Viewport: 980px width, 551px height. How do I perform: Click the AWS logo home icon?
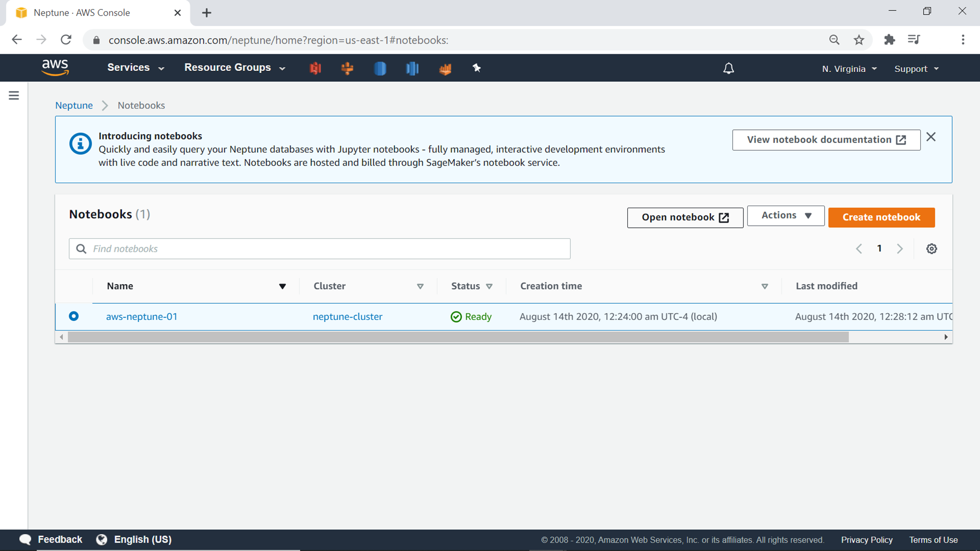point(55,68)
